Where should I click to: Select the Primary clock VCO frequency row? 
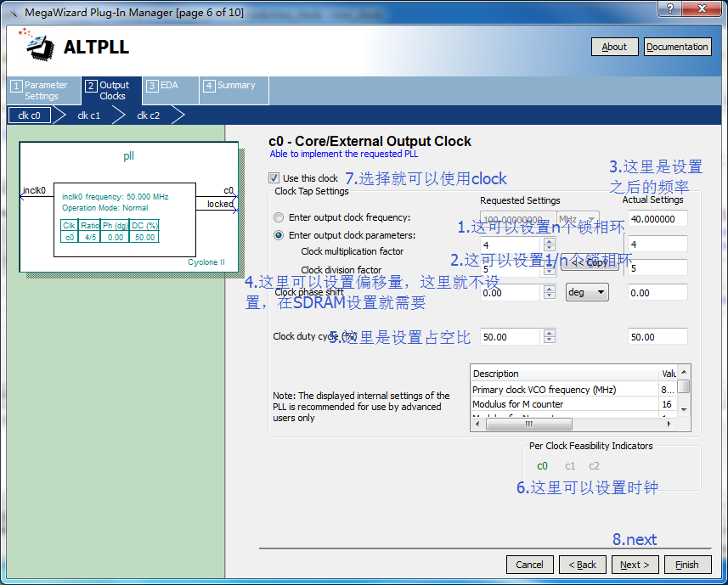click(574, 390)
